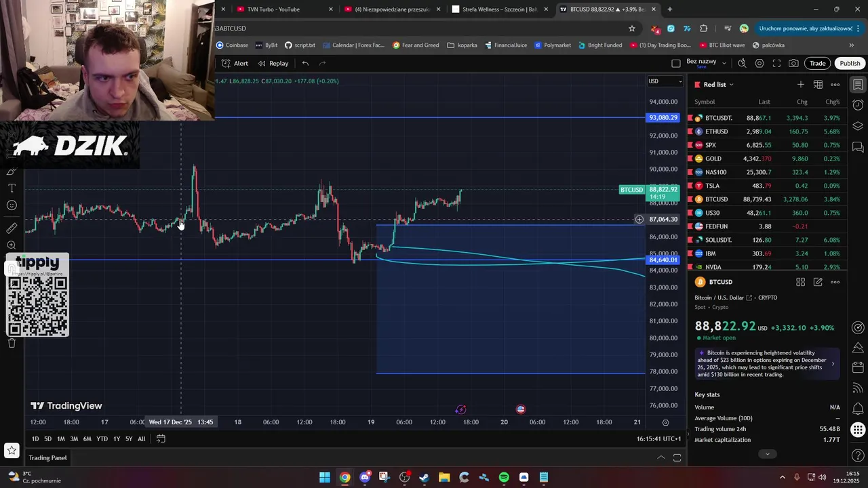The width and height of the screenshot is (868, 488).
Task: Select the Zoom in tool
Action: [12, 245]
